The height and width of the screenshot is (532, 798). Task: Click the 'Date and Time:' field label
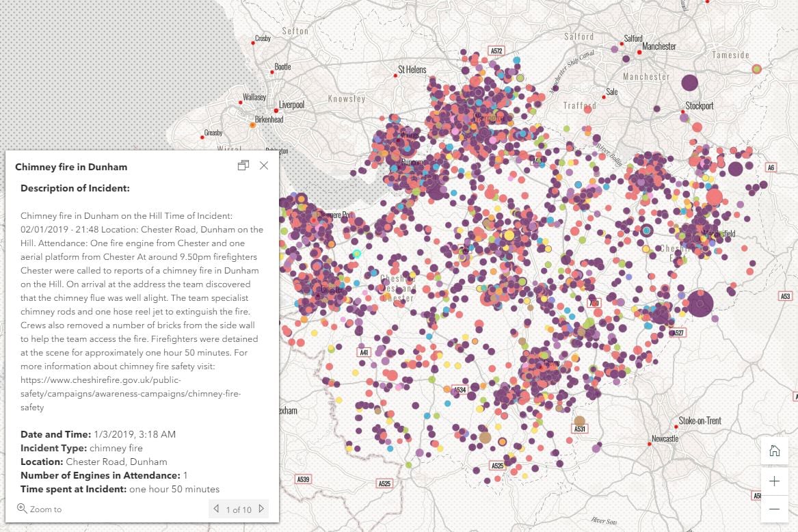(x=56, y=434)
